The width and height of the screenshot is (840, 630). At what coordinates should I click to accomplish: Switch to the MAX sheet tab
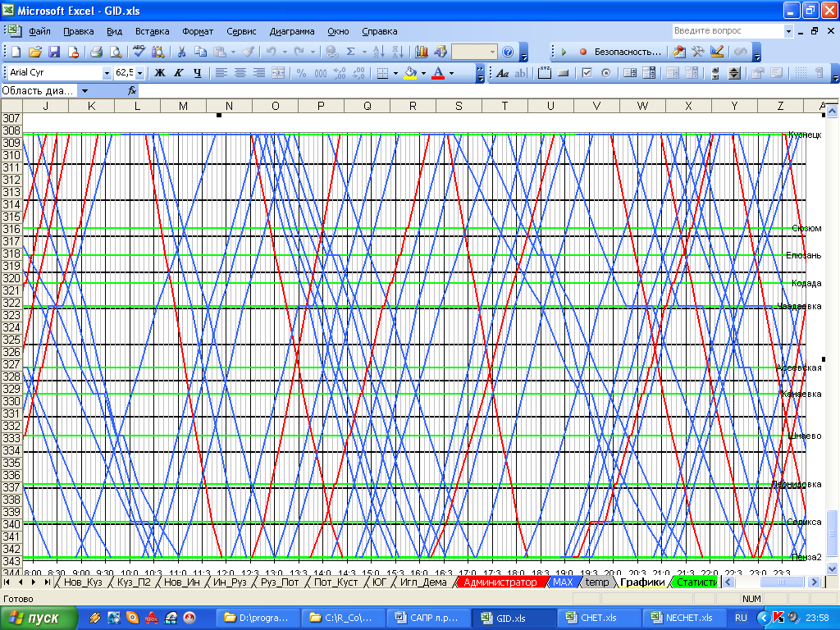(563, 582)
